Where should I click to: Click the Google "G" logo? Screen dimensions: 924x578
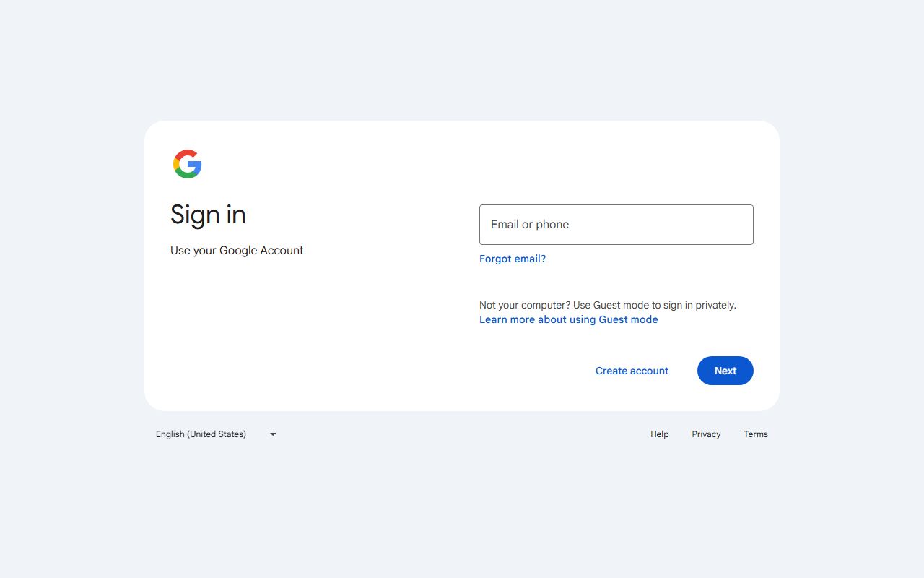(x=187, y=164)
